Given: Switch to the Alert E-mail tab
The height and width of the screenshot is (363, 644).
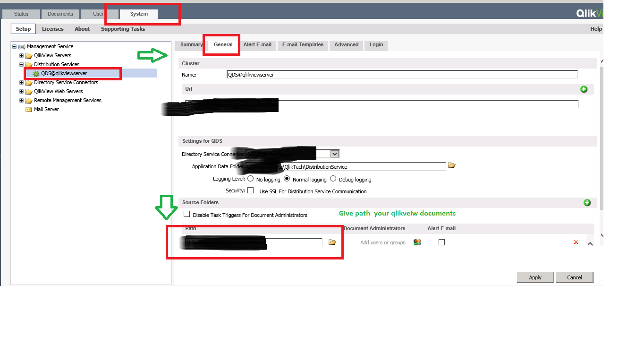Looking at the screenshot, I should (x=257, y=45).
